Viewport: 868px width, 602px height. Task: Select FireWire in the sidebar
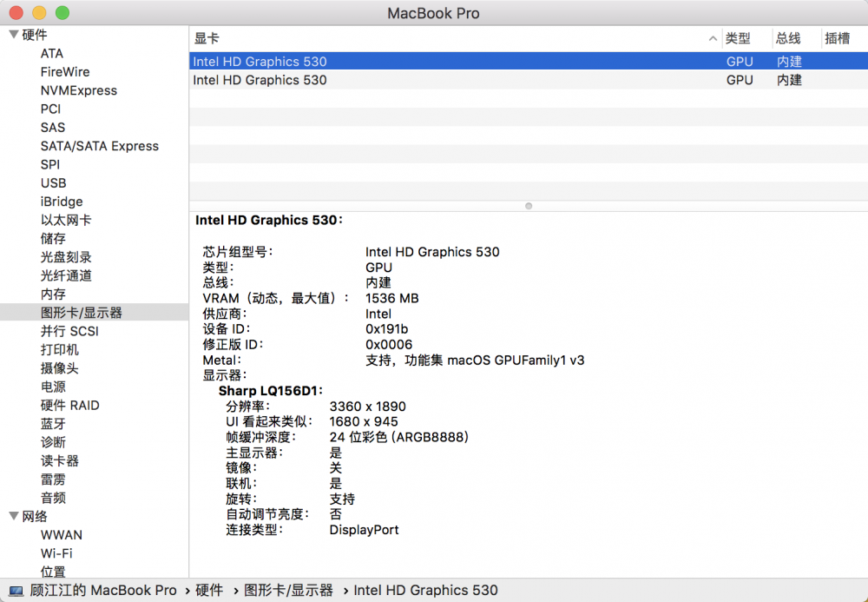pos(65,72)
